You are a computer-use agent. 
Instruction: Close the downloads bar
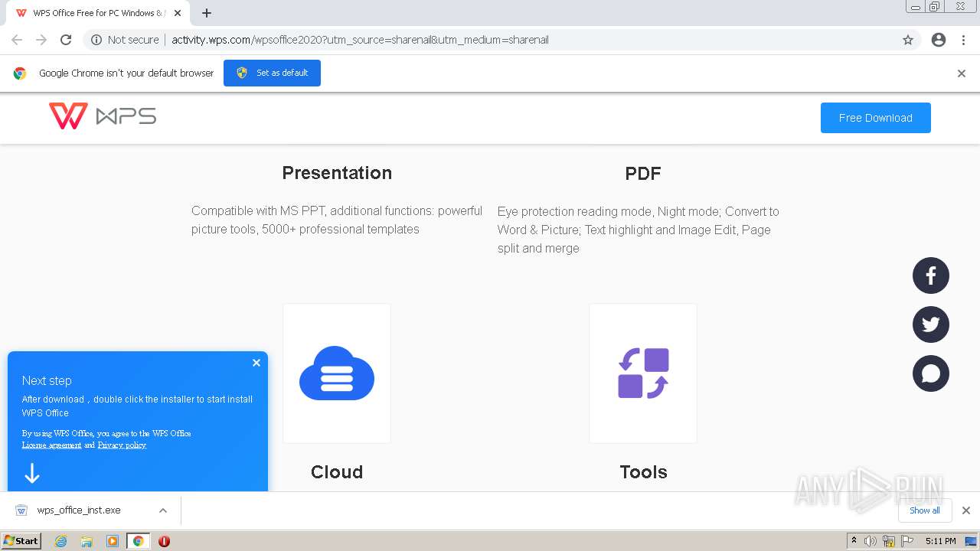tap(966, 510)
